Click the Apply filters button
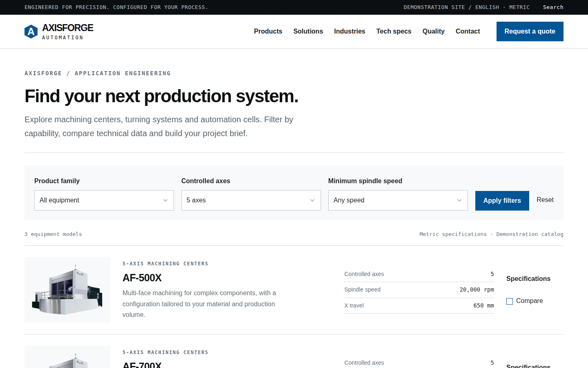The width and height of the screenshot is (588, 368). (x=502, y=201)
